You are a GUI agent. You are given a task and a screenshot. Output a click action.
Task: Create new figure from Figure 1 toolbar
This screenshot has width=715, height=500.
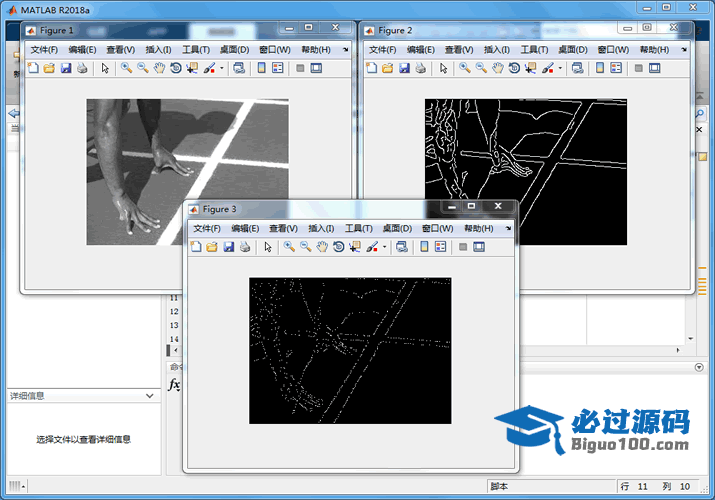coord(33,68)
